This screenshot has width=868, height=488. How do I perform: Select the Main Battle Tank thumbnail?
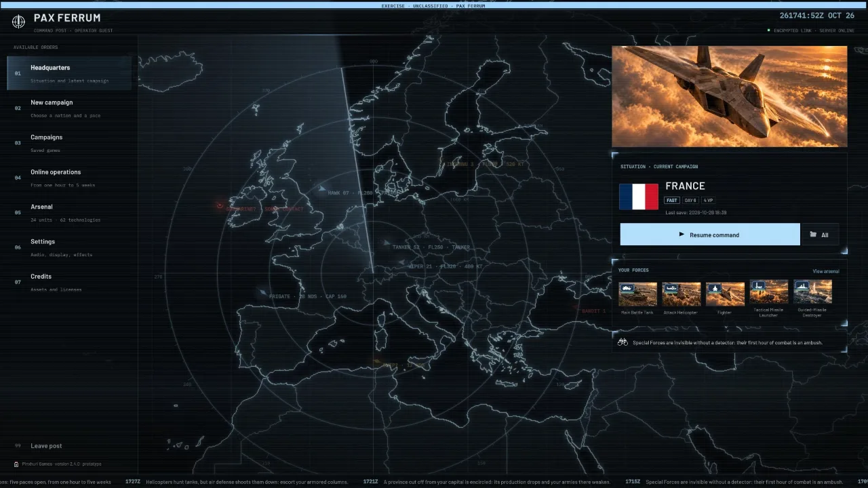(x=637, y=293)
